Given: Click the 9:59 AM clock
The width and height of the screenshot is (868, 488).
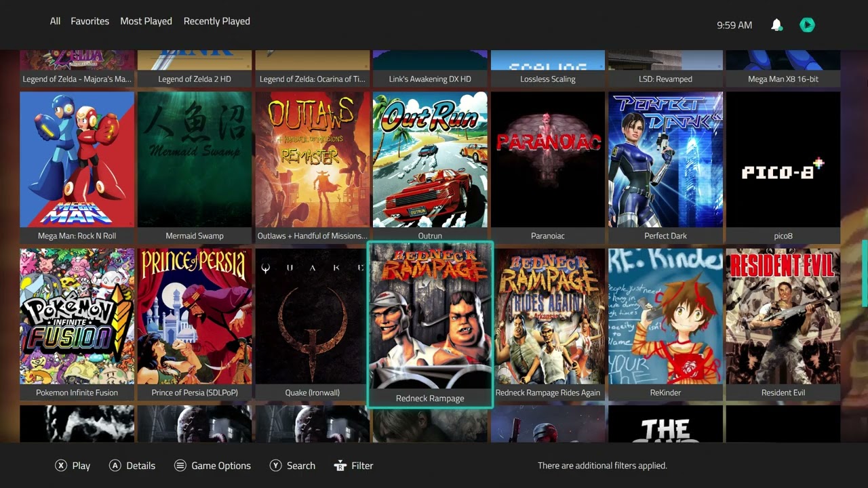Looking at the screenshot, I should coord(734,25).
